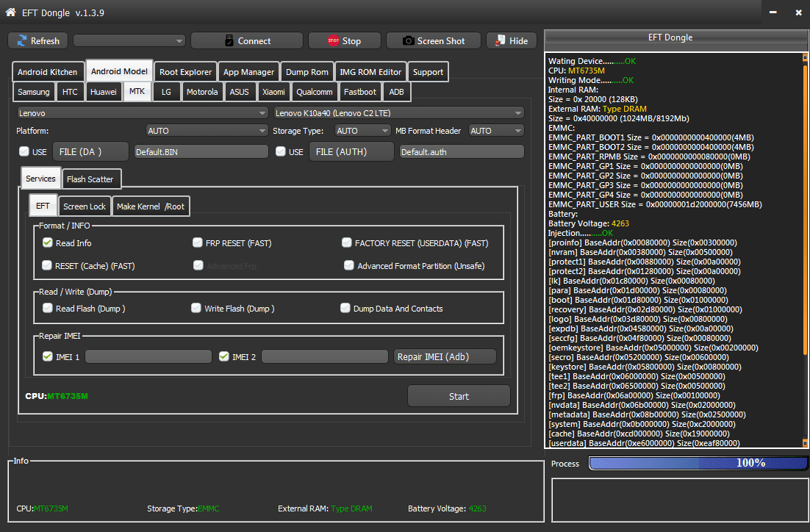Check RESET (Cache) (FAST) option
810x532 pixels.
(x=47, y=265)
